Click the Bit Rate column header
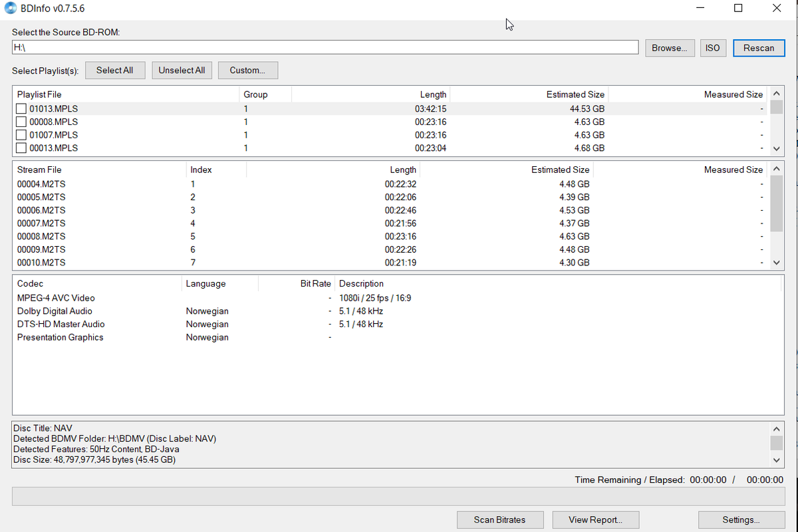Screen dimensions: 798x532 (x=296, y=283)
